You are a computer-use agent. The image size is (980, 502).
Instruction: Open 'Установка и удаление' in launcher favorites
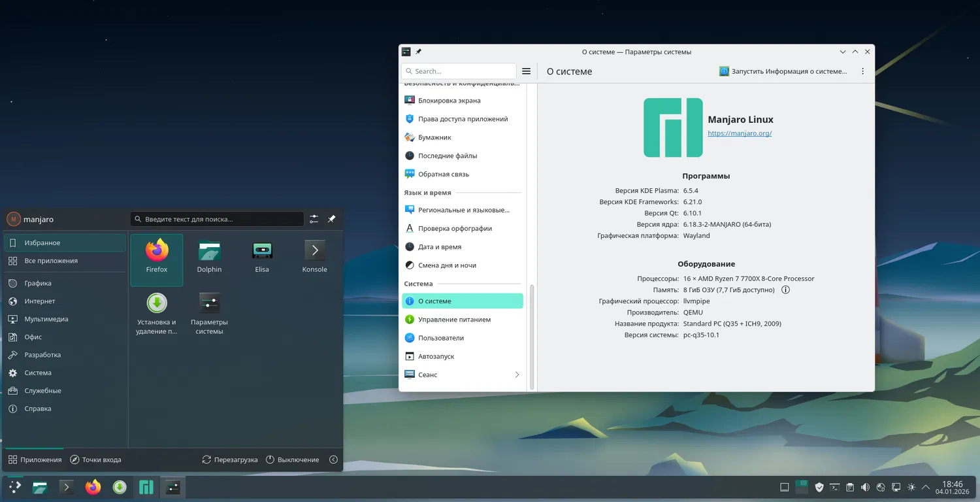[x=157, y=313]
